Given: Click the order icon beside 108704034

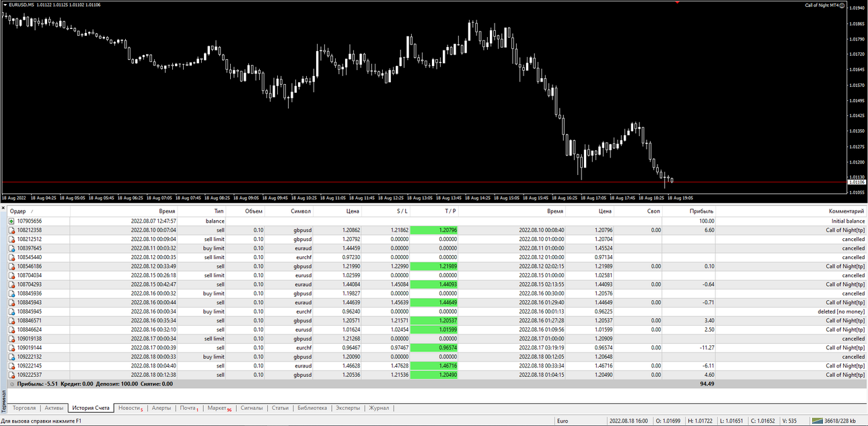Looking at the screenshot, I should tap(11, 275).
